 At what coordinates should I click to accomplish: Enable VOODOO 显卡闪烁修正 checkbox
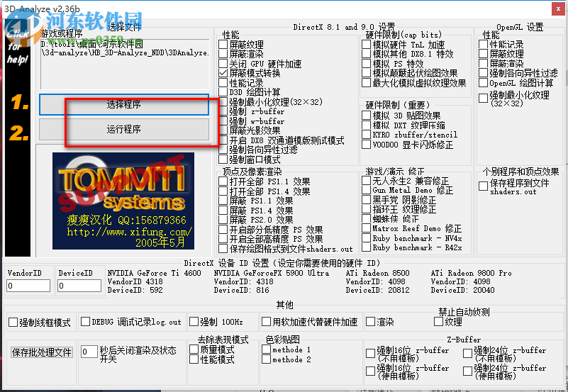pos(366,145)
